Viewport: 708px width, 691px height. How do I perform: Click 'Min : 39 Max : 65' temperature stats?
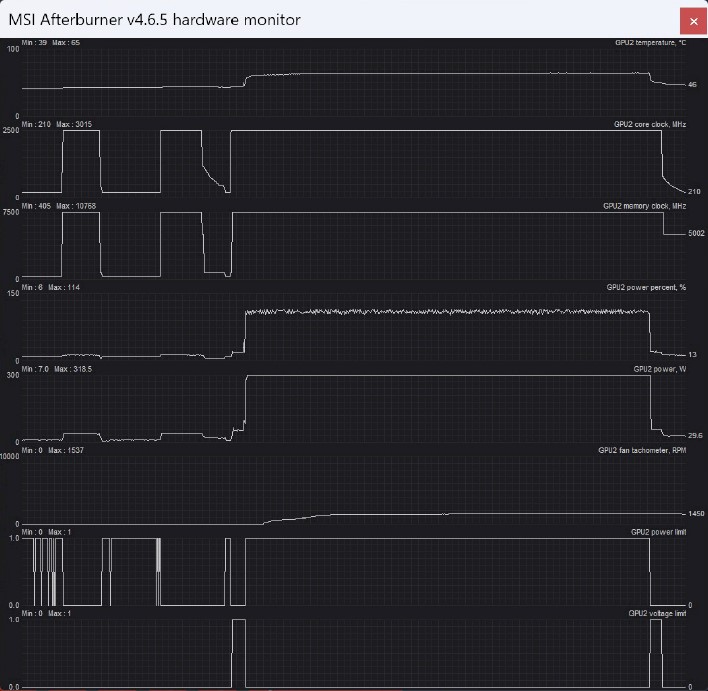pyautogui.click(x=51, y=42)
